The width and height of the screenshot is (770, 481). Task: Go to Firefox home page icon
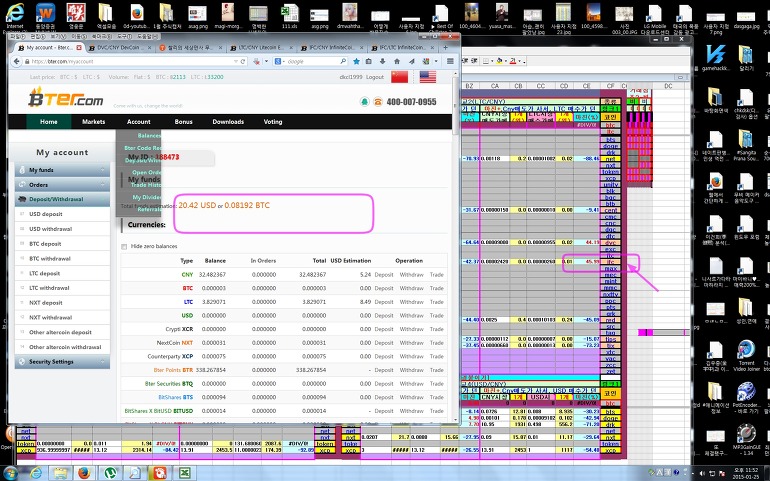tap(397, 61)
